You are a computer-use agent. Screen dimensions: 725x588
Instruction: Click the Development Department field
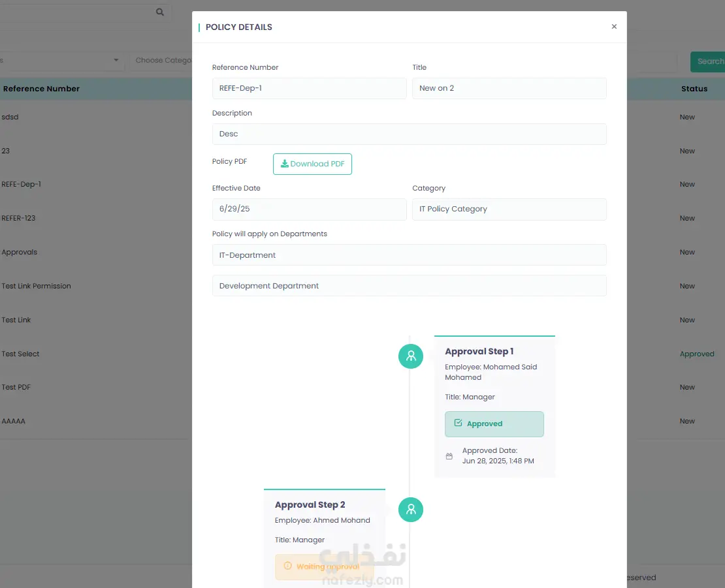[409, 286]
